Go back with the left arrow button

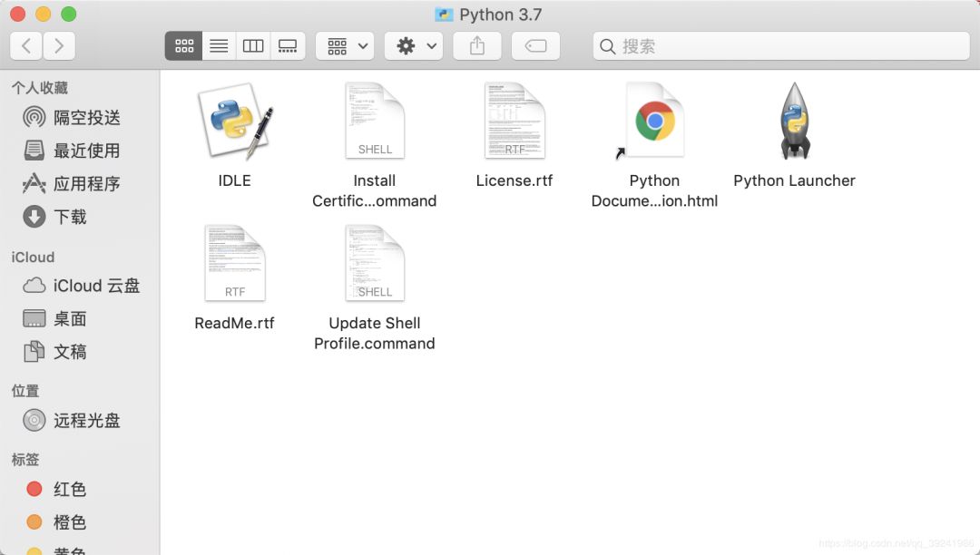click(x=26, y=45)
